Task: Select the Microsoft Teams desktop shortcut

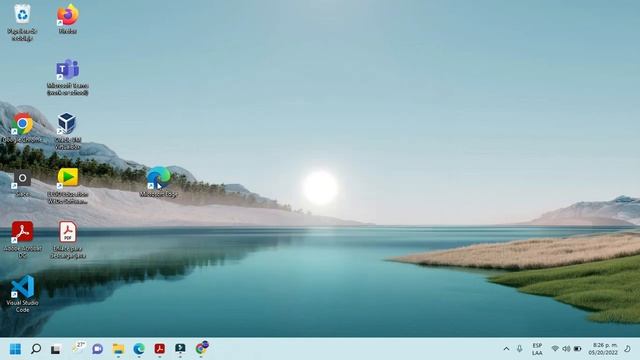Action: [67, 77]
